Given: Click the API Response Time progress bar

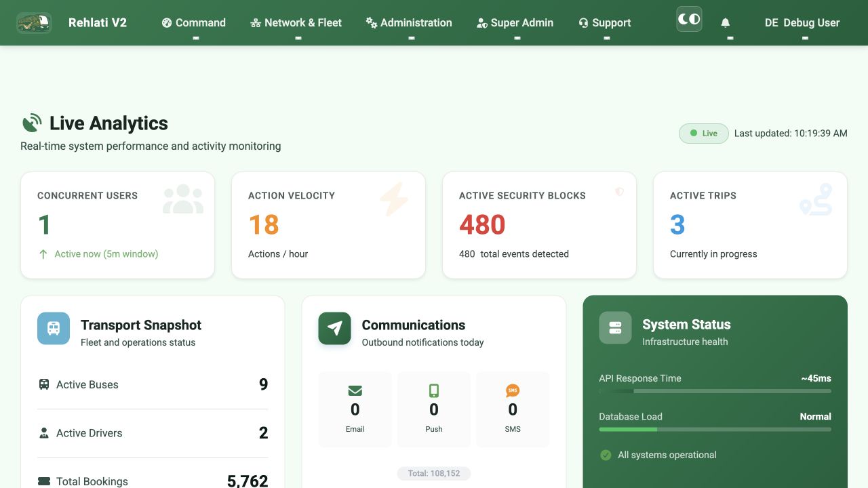Looking at the screenshot, I should [715, 391].
